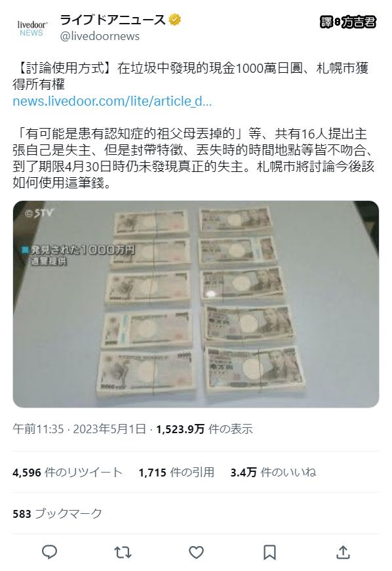Bookmark the tweet with the bookmark icon

click(269, 553)
